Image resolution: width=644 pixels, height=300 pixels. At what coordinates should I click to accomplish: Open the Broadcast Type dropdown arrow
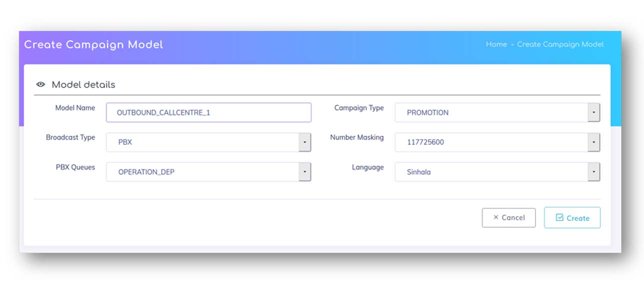coord(304,142)
